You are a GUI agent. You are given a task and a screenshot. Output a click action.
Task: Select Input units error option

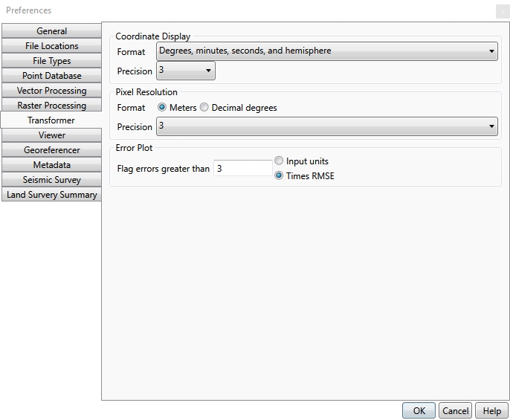pos(279,161)
